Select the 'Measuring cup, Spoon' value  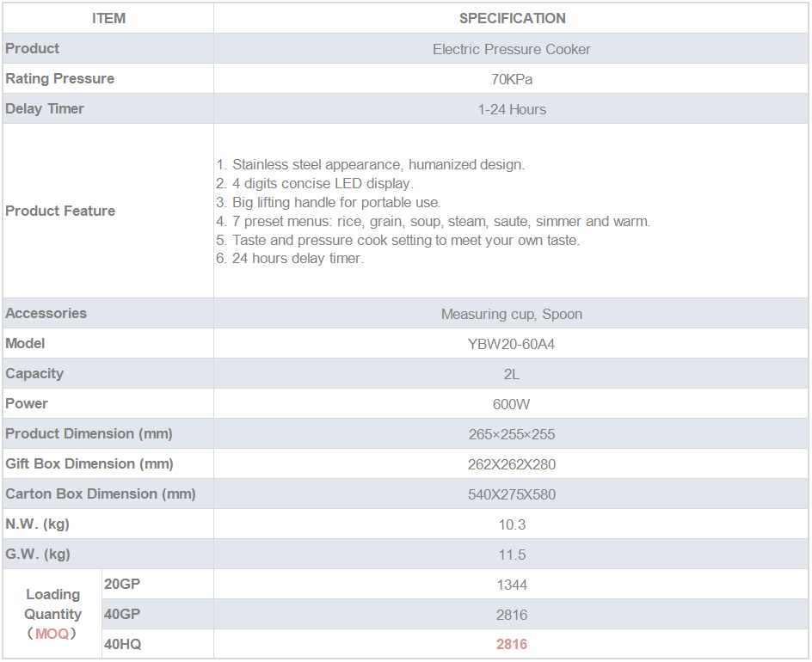(x=512, y=314)
